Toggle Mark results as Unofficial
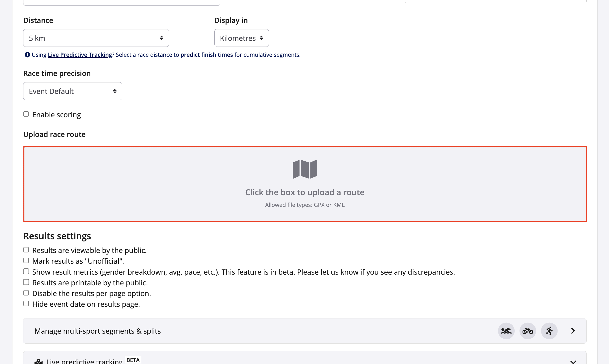Screen dimensions: 609x364 coord(26,260)
